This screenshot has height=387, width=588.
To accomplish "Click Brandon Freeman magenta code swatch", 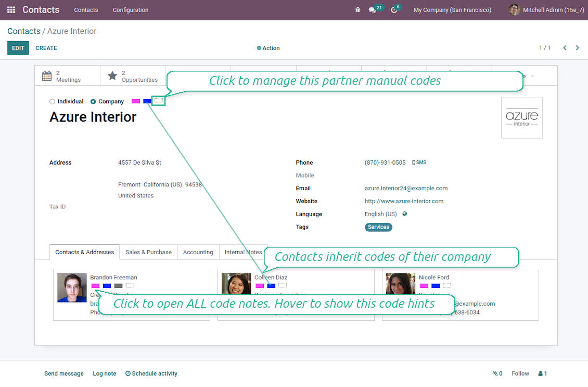I will click(x=96, y=286).
